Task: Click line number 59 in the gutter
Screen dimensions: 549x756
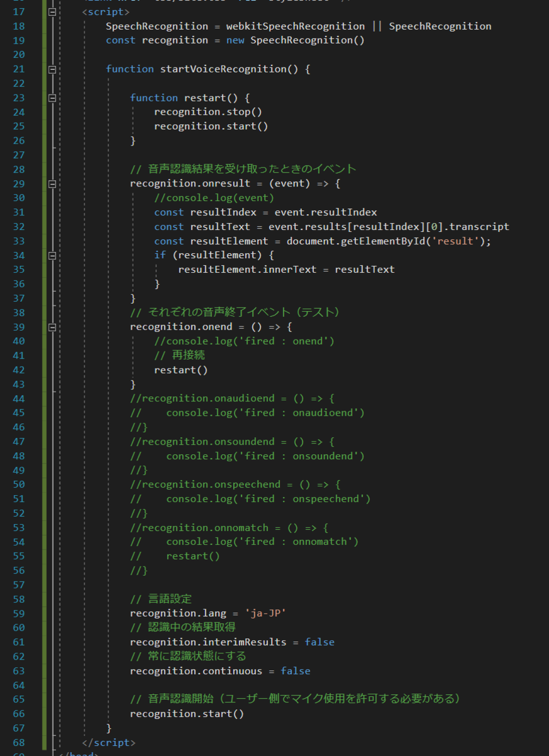Action: coord(18,613)
